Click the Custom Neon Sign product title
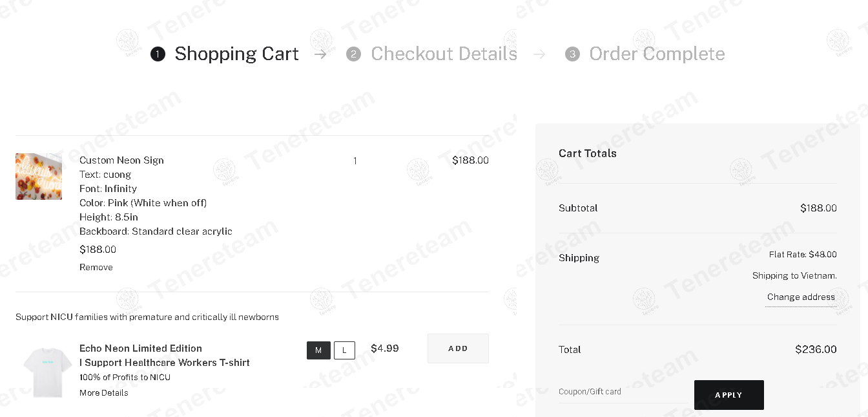 (x=121, y=160)
